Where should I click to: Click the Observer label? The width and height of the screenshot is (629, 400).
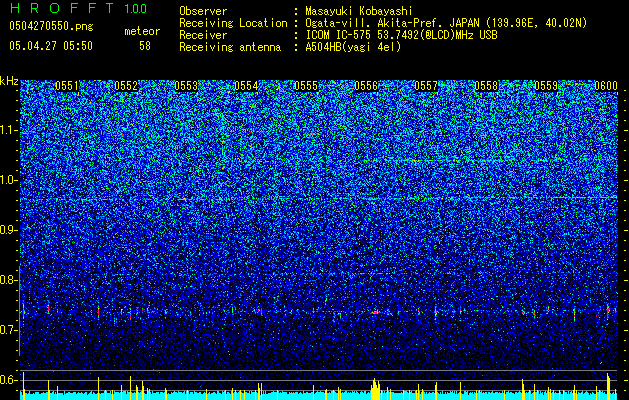point(203,12)
